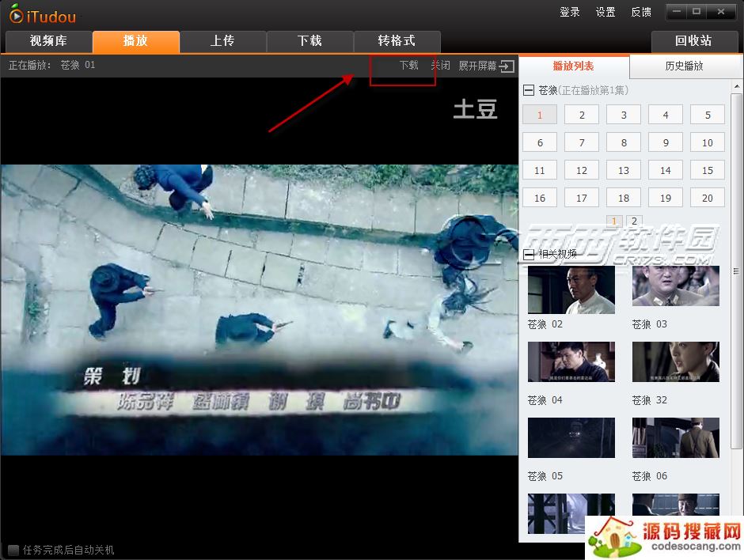Click 关闭 to close the playing video
This screenshot has width=744, height=560.
[440, 66]
